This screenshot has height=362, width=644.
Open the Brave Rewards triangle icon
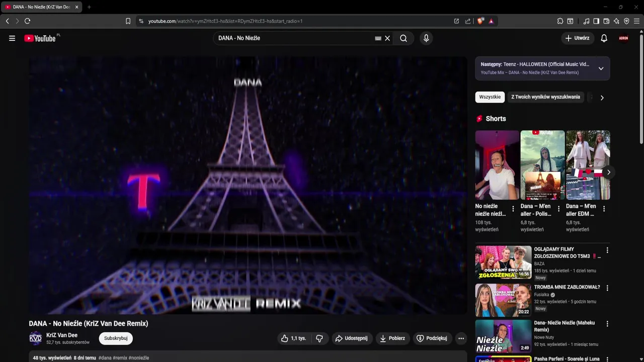point(491,21)
